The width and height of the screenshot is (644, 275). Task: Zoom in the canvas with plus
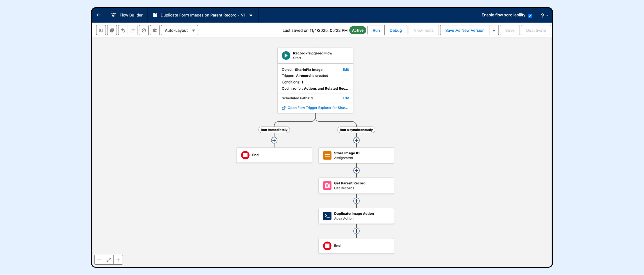click(118, 260)
